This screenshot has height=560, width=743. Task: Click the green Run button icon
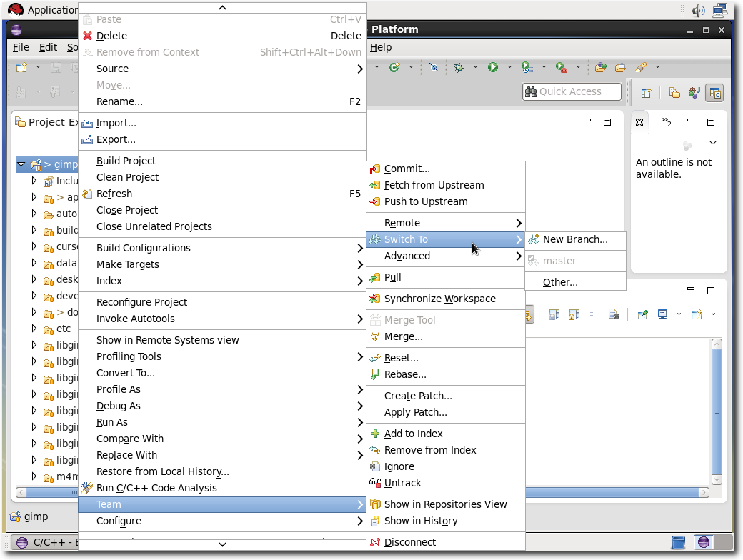tap(493, 67)
